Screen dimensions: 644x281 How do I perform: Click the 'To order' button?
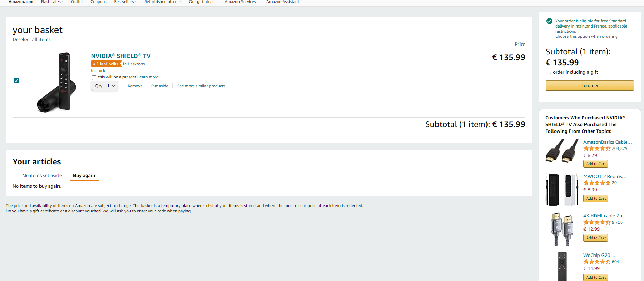pos(590,85)
